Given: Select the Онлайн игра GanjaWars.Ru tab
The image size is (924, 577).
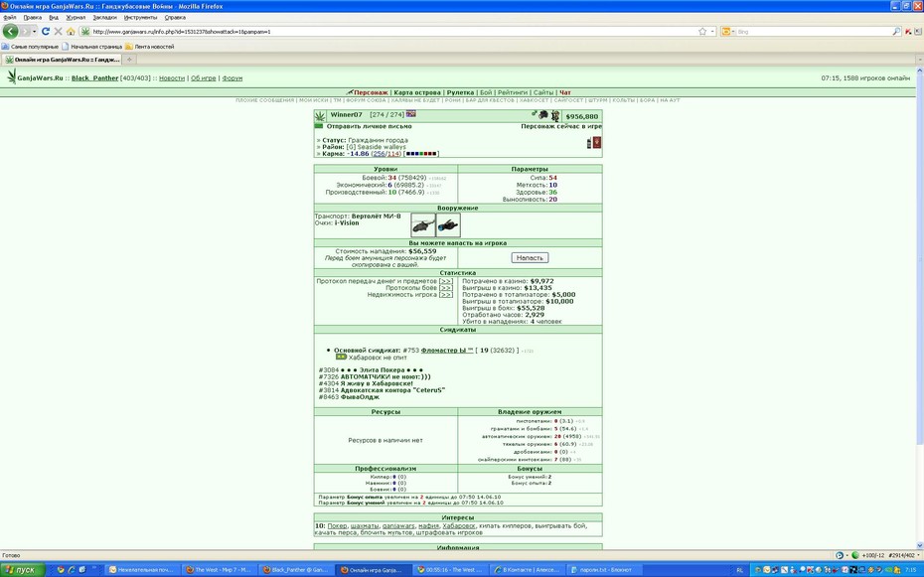Looking at the screenshot, I should (x=62, y=60).
